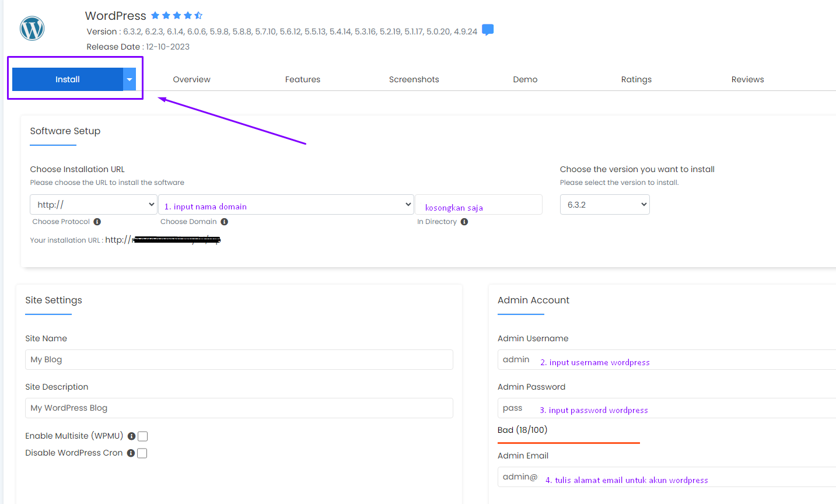Click info icon beside Enable Multisite (WPMU)
The width and height of the screenshot is (836, 504).
pos(131,436)
